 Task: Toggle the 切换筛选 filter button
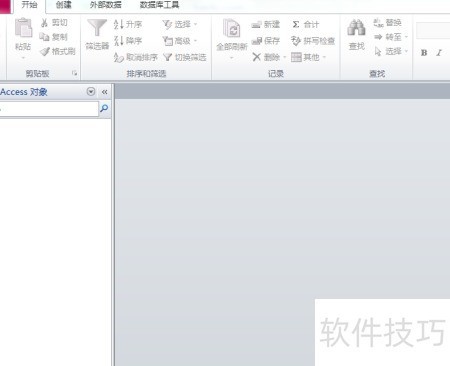(x=185, y=57)
